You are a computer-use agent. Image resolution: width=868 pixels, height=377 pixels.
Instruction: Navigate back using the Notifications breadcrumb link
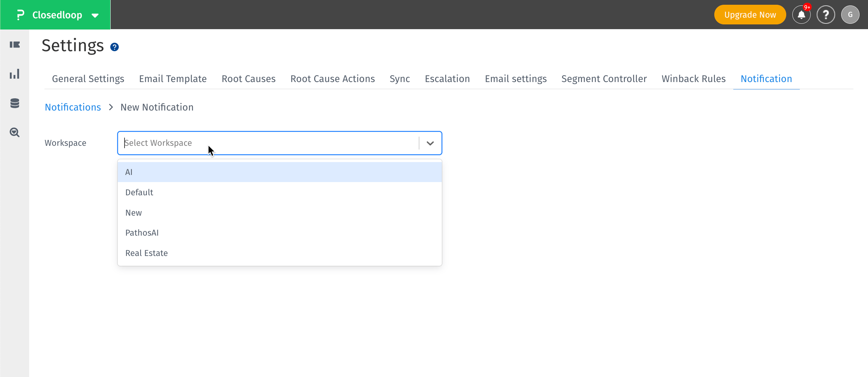pos(73,107)
